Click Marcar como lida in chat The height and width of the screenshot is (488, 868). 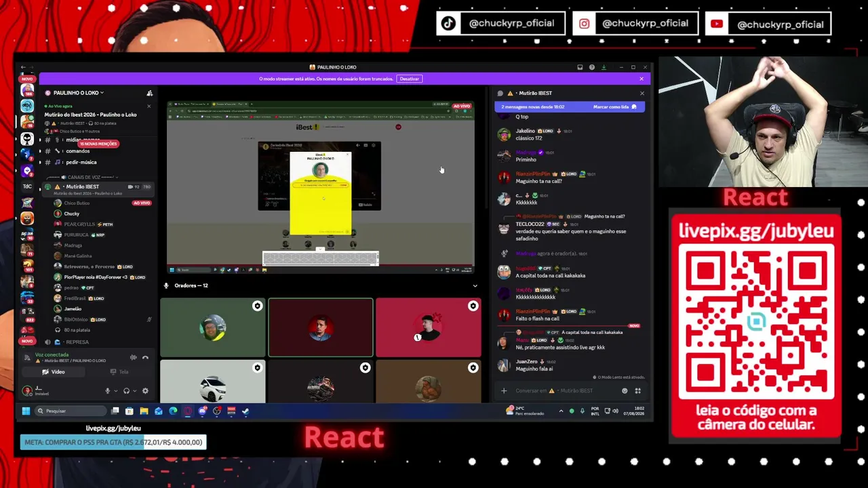[x=615, y=107]
